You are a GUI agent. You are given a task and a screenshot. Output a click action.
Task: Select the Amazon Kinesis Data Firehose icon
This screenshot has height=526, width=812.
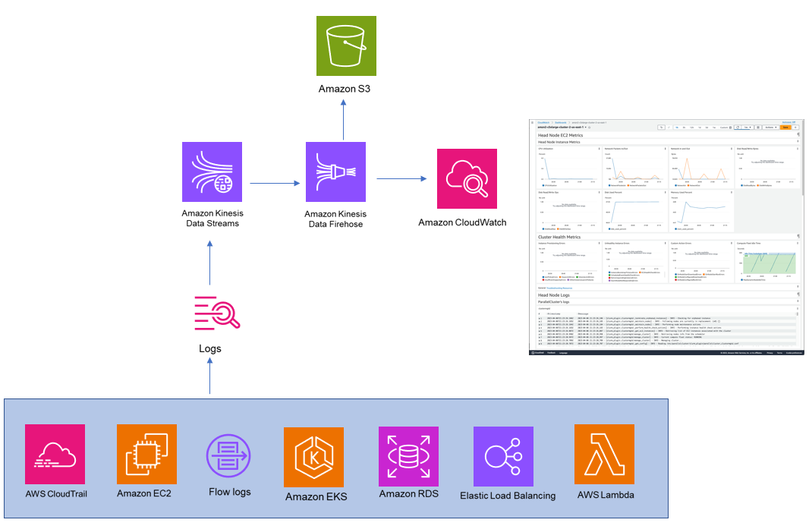pos(336,172)
